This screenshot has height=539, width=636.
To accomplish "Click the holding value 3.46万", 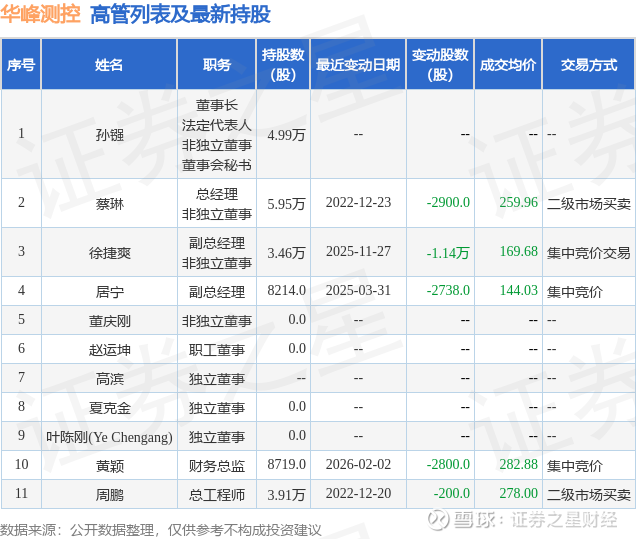I will coord(286,253).
